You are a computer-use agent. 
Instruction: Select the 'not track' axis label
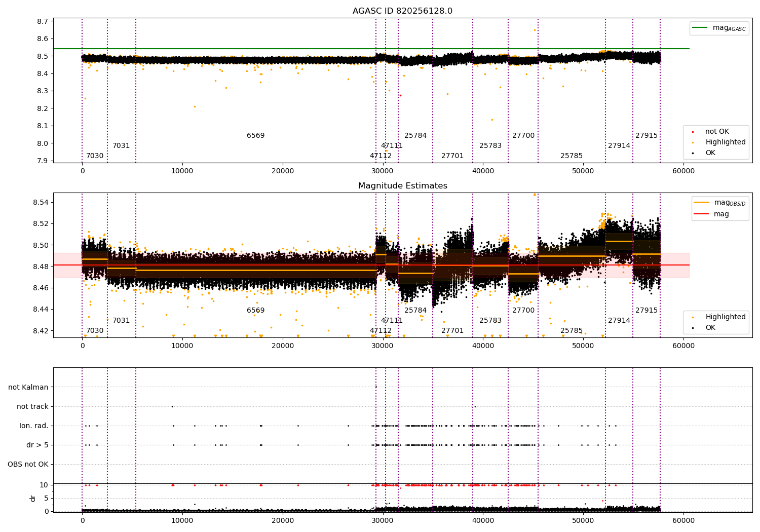32,407
